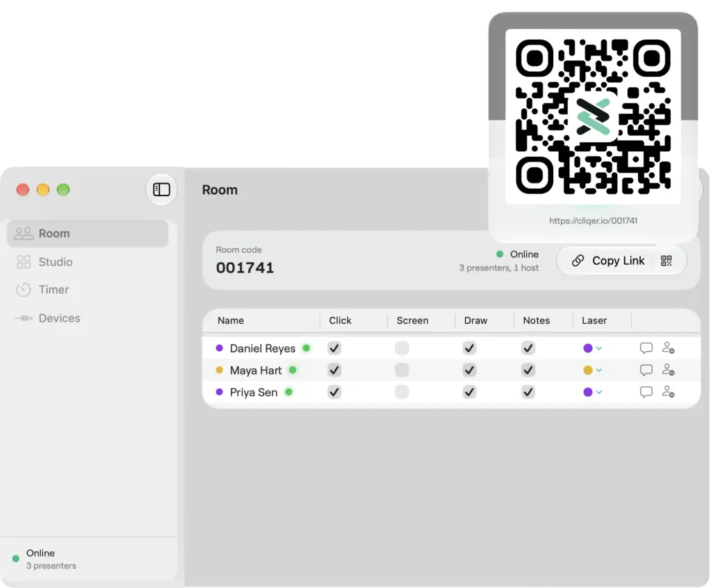
Task: Select Room in the sidebar
Action: [x=88, y=233]
